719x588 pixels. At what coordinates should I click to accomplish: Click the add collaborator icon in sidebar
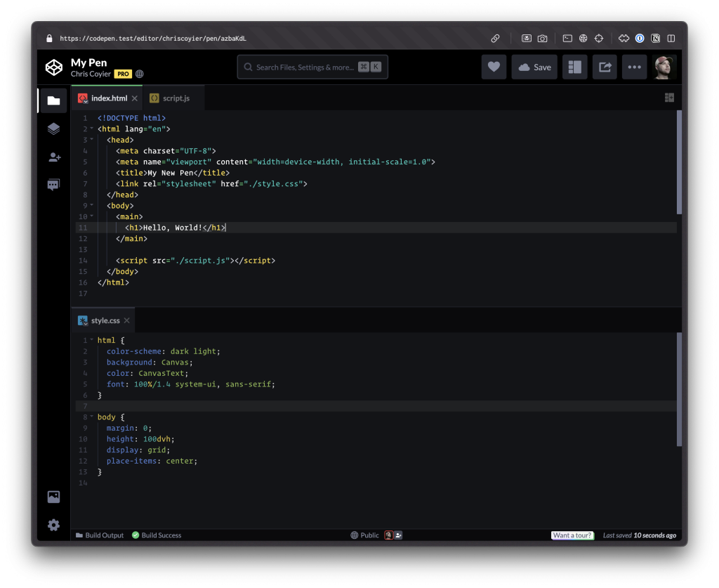click(x=53, y=157)
